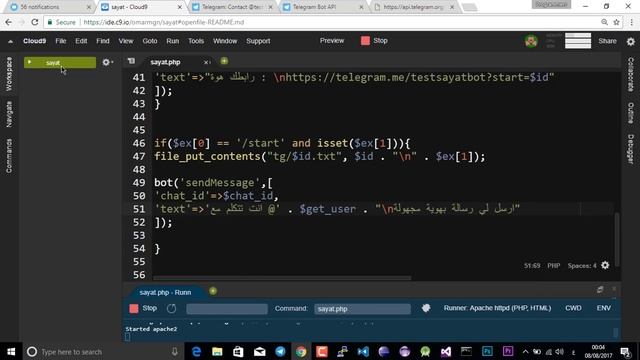
Task: Add new console tab with plus icon
Action: pyautogui.click(x=213, y=291)
